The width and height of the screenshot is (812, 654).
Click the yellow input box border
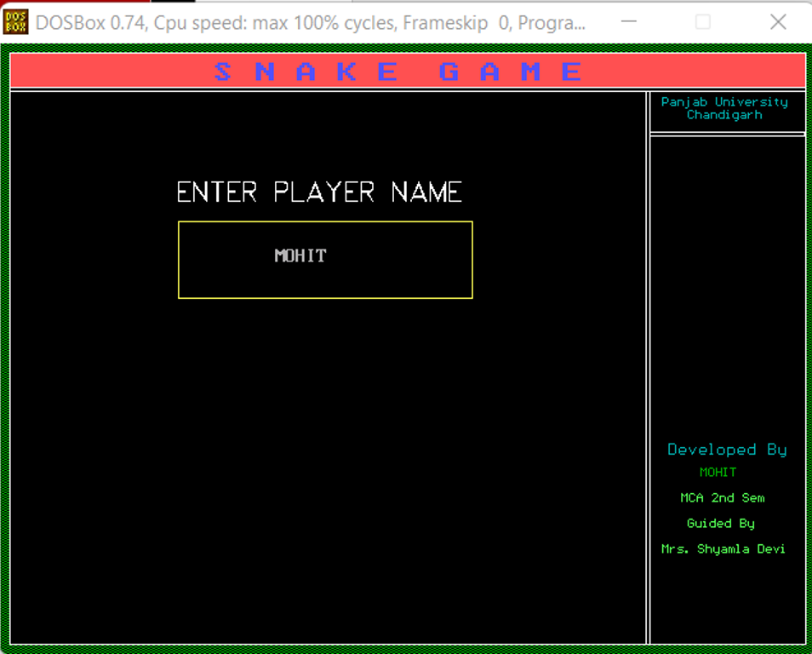tap(325, 222)
